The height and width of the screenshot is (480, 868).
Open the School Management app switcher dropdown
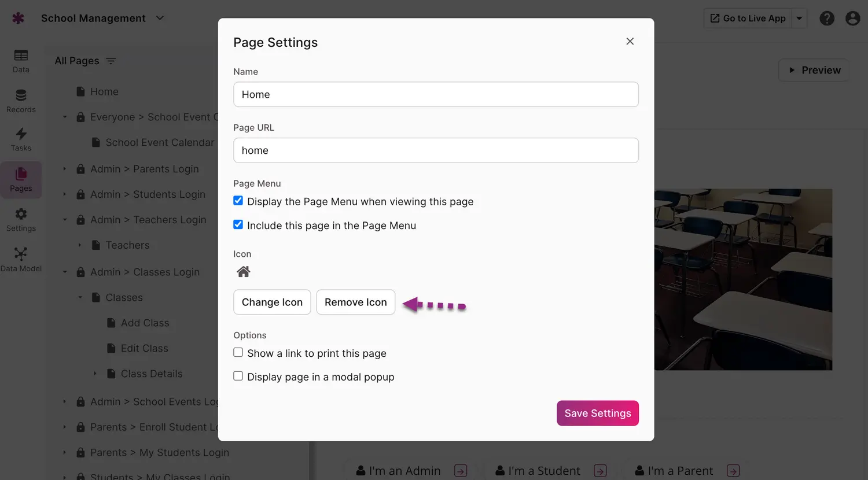[x=160, y=18]
